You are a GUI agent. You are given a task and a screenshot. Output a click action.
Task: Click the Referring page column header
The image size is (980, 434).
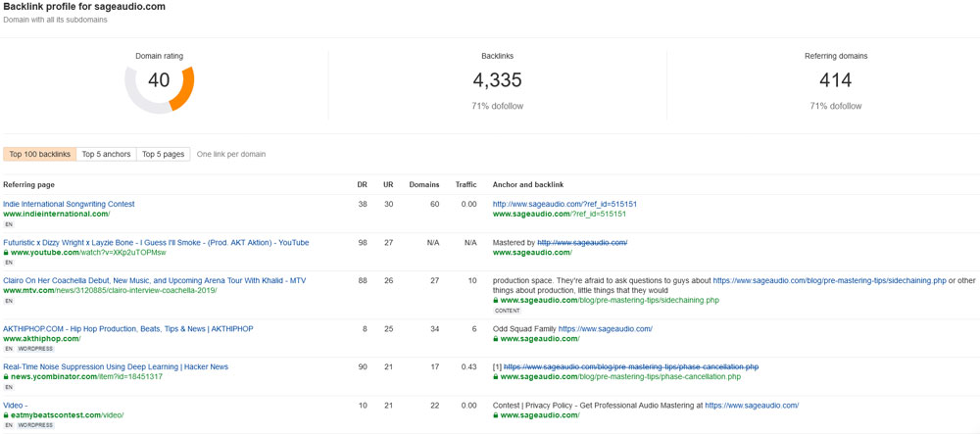point(28,185)
